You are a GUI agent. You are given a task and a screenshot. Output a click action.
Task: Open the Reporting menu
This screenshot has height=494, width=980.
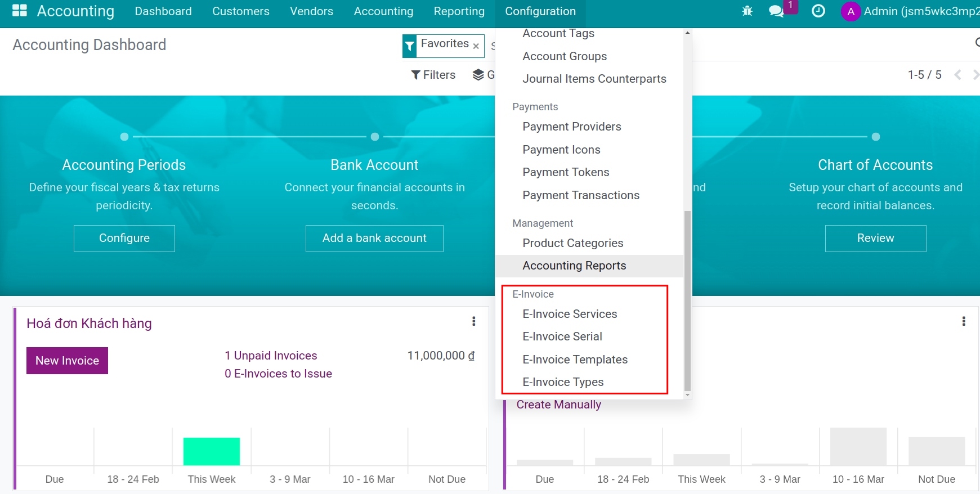459,11
